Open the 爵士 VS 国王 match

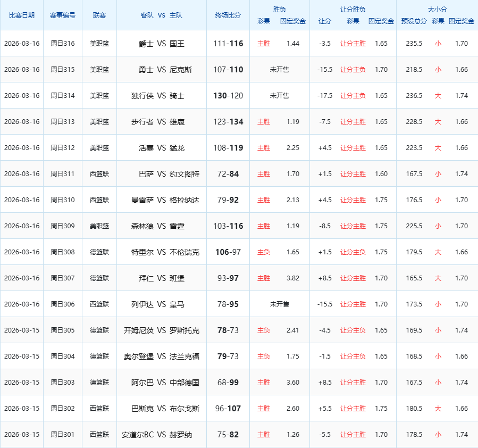point(161,44)
